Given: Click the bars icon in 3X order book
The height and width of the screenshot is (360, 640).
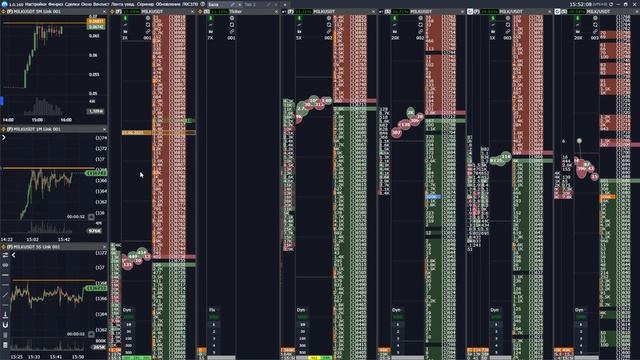Looking at the screenshot, I should pyautogui.click(x=125, y=31).
